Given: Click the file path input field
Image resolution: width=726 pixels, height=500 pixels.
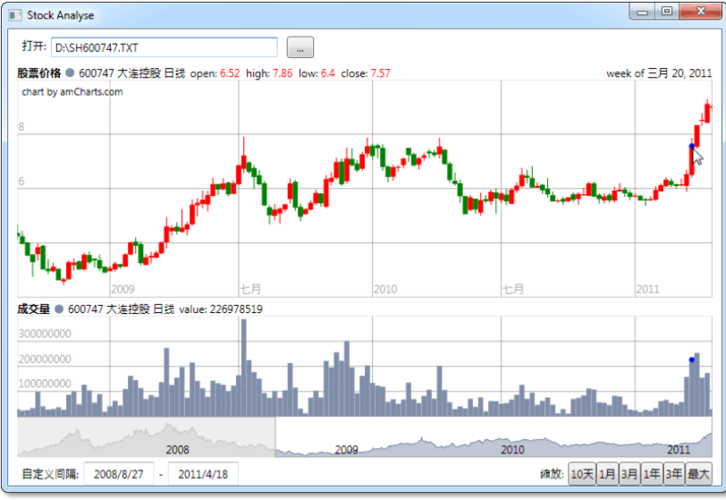Looking at the screenshot, I should tap(164, 48).
